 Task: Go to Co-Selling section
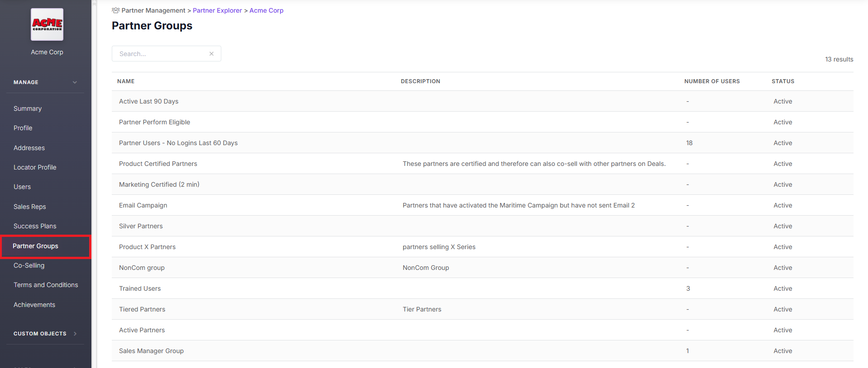click(29, 265)
